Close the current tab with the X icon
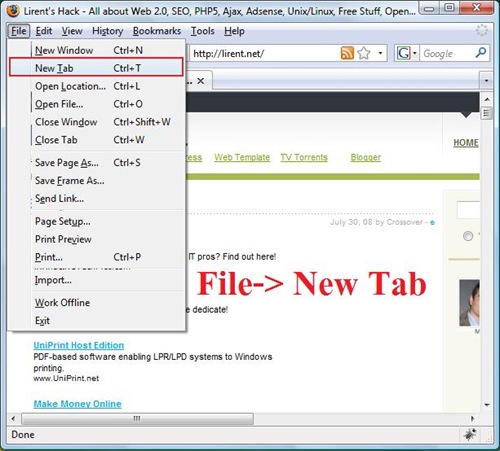 pyautogui.click(x=200, y=81)
